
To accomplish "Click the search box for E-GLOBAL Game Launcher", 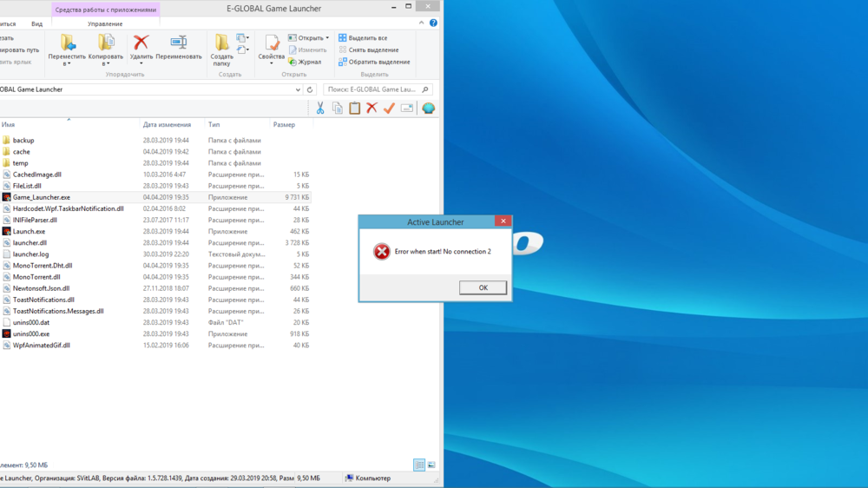I will tap(373, 89).
